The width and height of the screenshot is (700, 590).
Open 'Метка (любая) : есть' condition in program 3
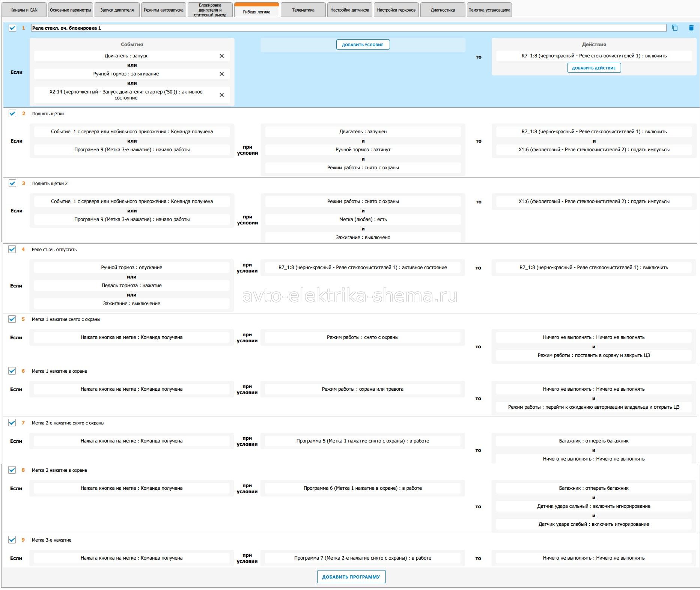point(363,220)
